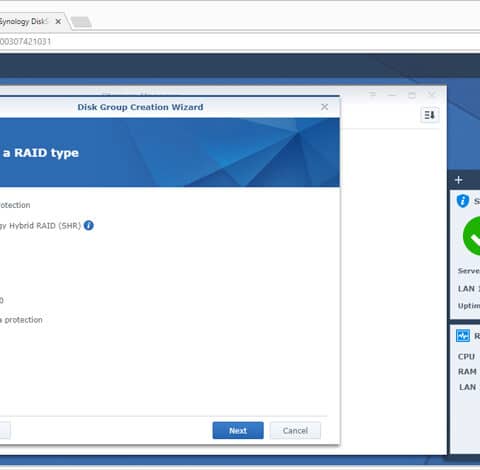
Task: Close the Disk Group Creation Wizard dialog
Action: 324,107
